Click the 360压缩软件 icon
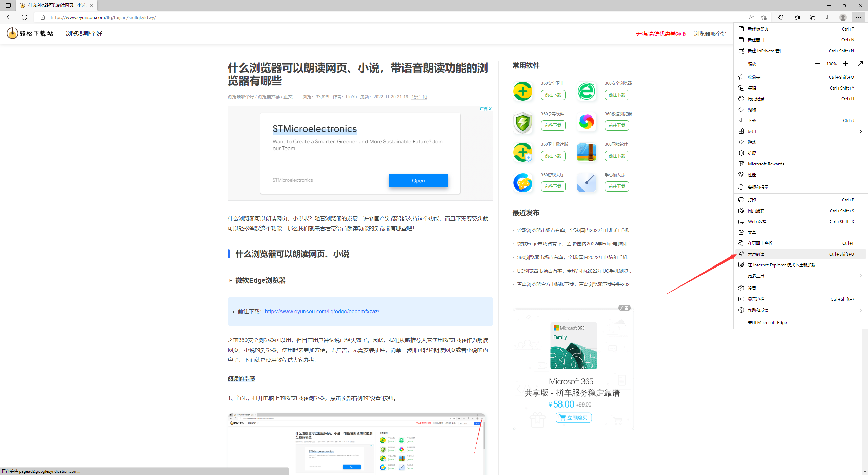This screenshot has height=475, width=868. click(x=587, y=153)
